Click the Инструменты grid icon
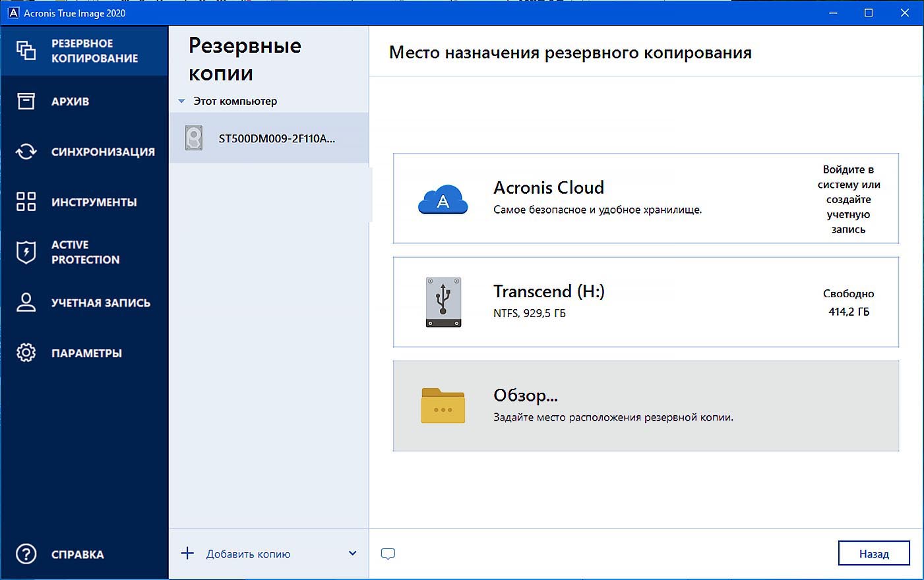Viewport: 924px width, 580px height. coord(26,202)
